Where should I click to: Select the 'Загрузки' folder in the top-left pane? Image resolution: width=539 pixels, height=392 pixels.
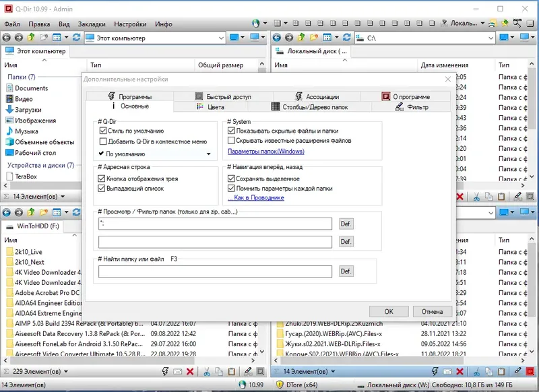24,110
